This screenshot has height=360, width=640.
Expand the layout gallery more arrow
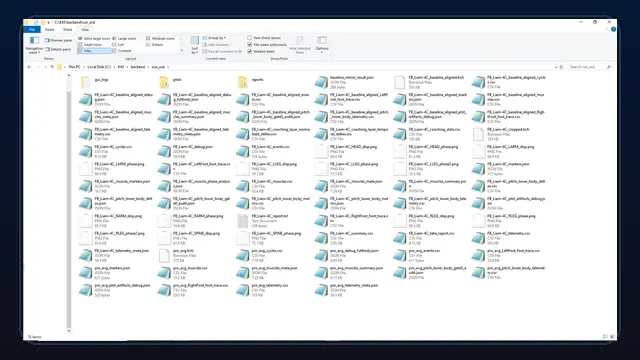click(x=182, y=51)
